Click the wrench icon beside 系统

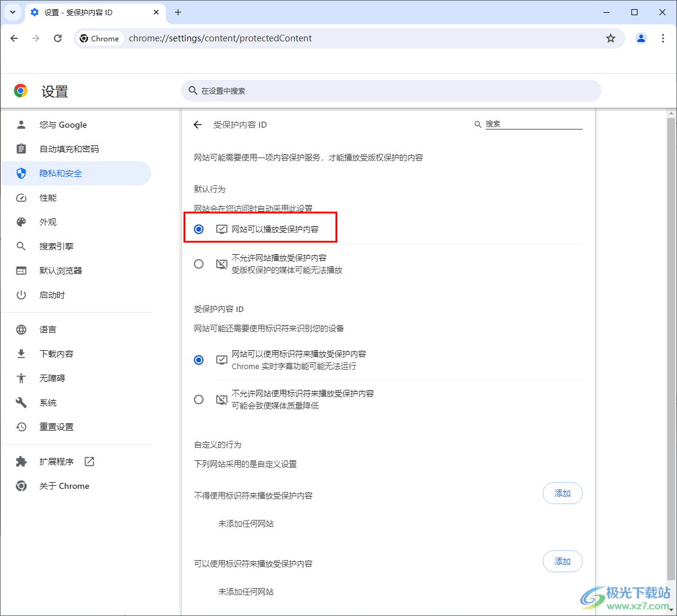21,403
